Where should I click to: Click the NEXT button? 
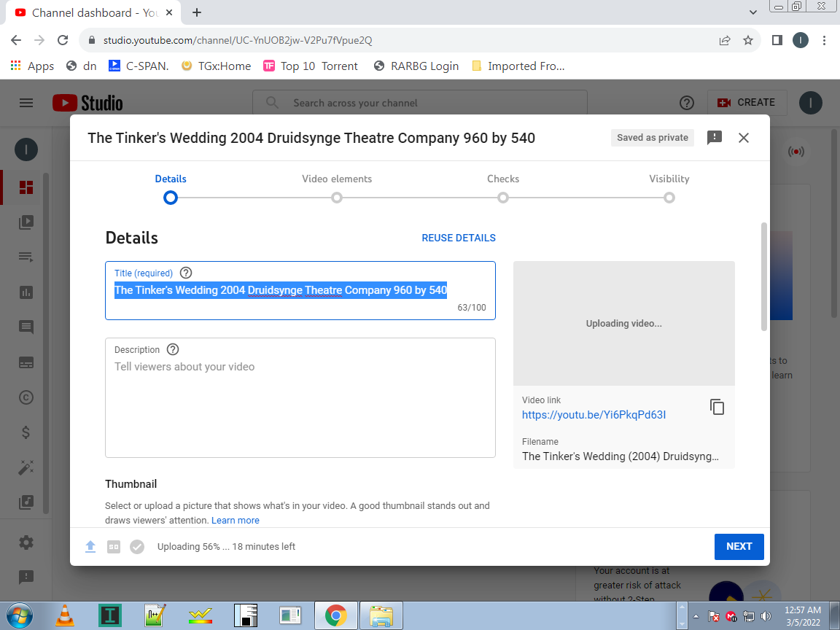click(739, 546)
